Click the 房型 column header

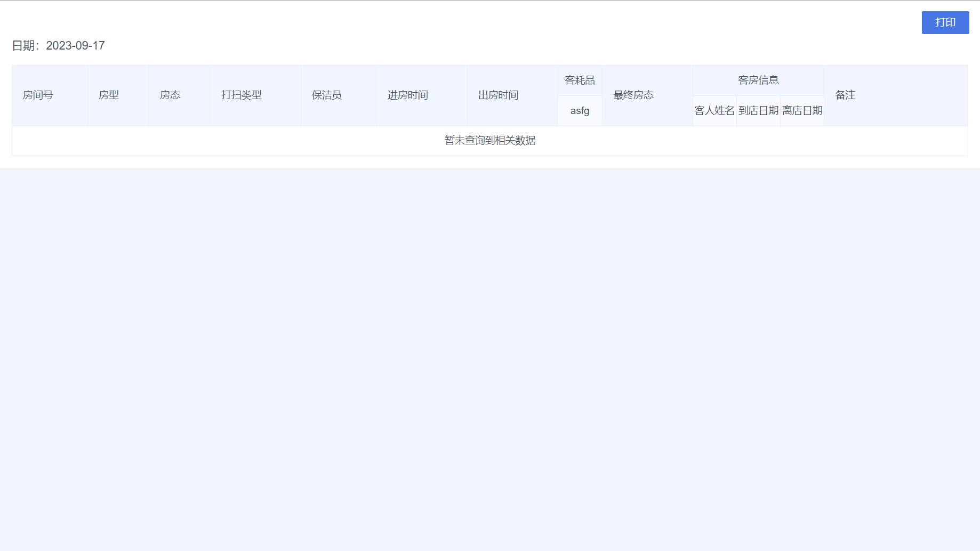click(118, 95)
